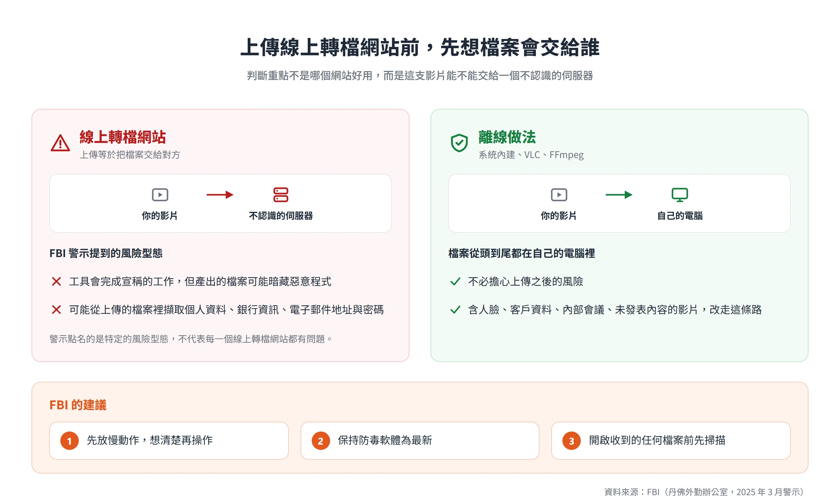
Task: Click 你的影片 label in the red panel
Action: coord(160,215)
